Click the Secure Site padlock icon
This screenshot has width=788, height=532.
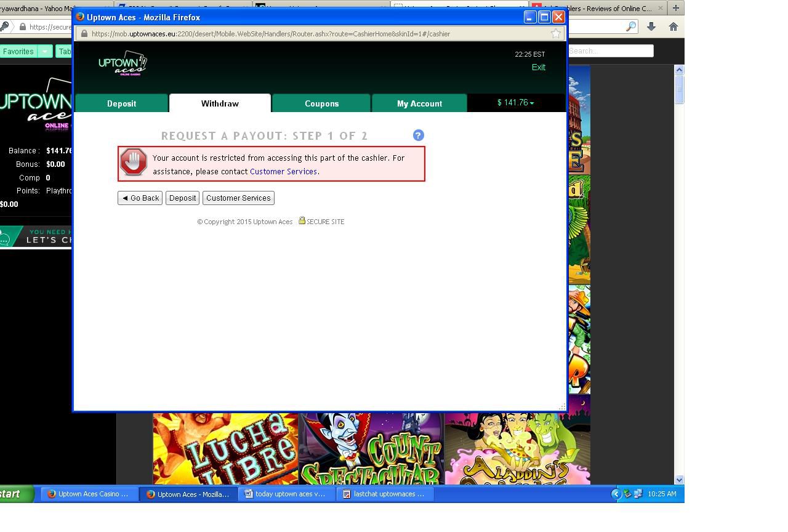coord(302,220)
